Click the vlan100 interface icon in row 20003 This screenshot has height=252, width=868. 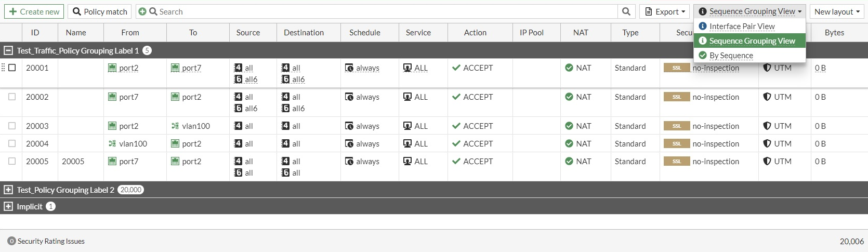coord(175,126)
